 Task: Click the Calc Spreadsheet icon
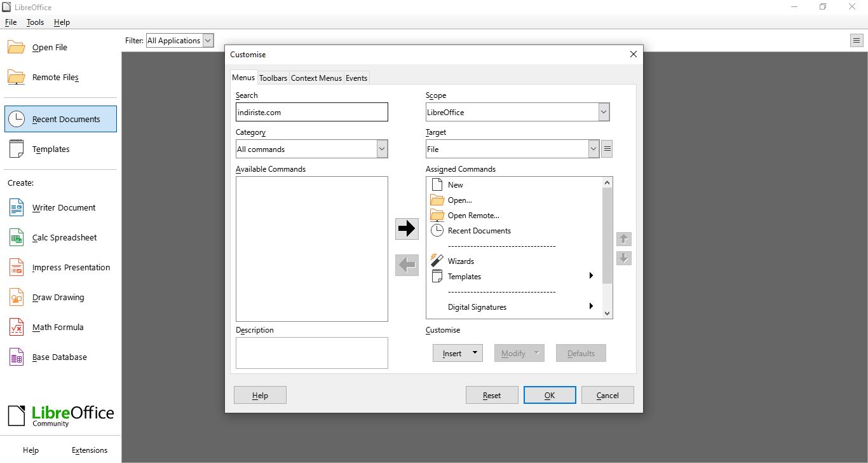coord(17,237)
